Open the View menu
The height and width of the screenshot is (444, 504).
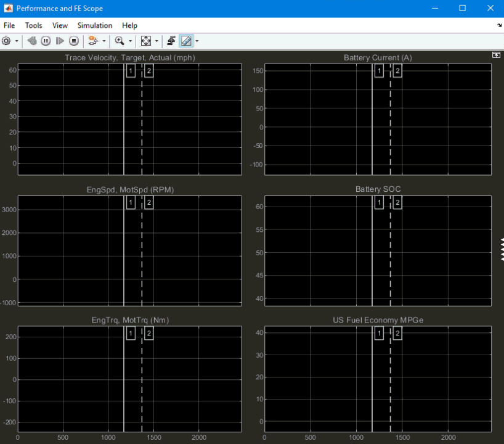tap(60, 25)
